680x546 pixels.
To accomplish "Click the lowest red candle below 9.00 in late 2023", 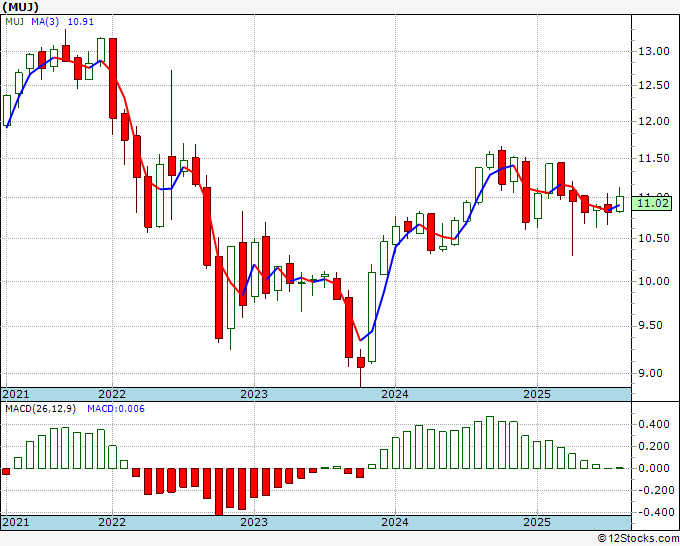I will (361, 362).
